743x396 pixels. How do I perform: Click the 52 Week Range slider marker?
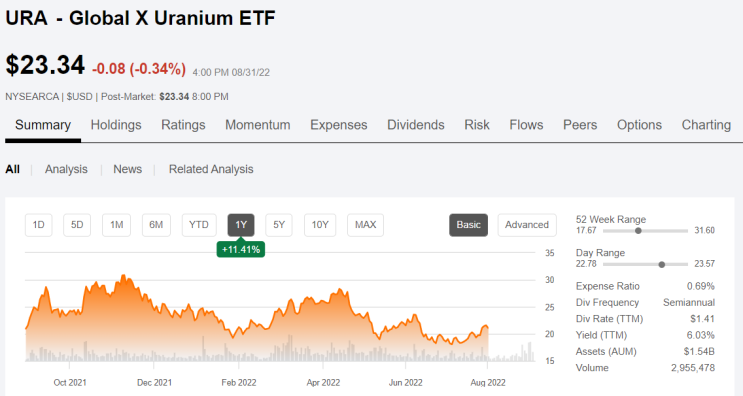tap(638, 231)
